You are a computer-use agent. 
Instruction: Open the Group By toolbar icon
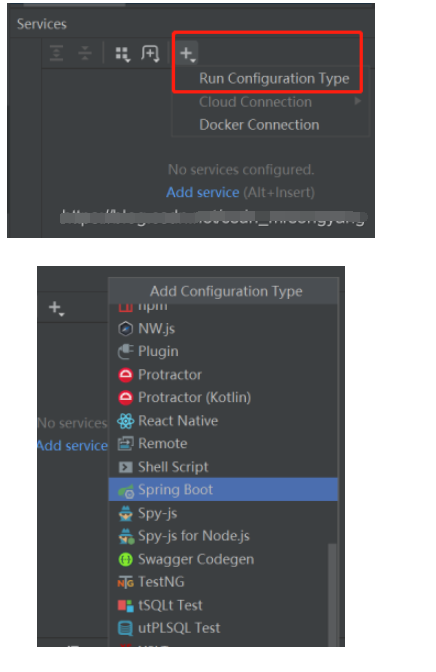click(x=123, y=54)
